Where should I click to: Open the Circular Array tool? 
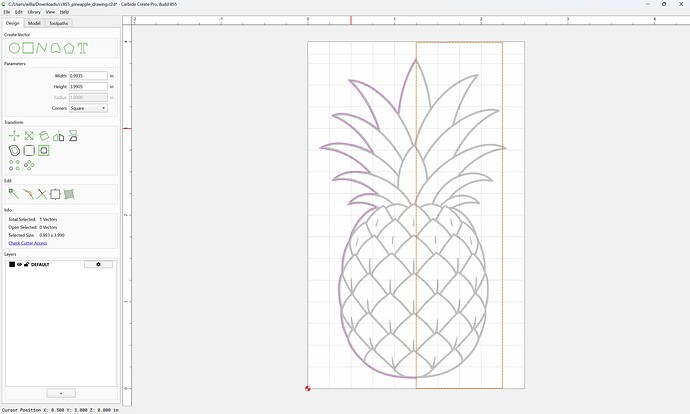pyautogui.click(x=29, y=165)
